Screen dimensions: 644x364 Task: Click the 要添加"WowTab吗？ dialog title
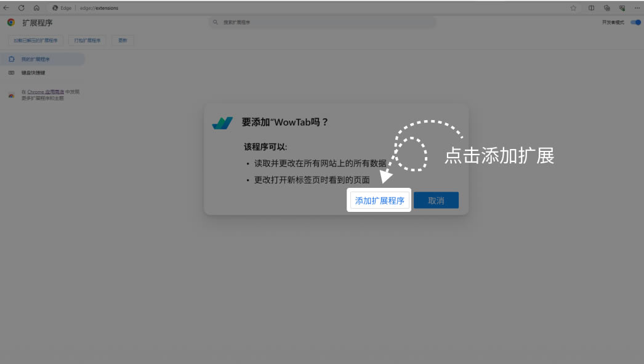tap(284, 122)
